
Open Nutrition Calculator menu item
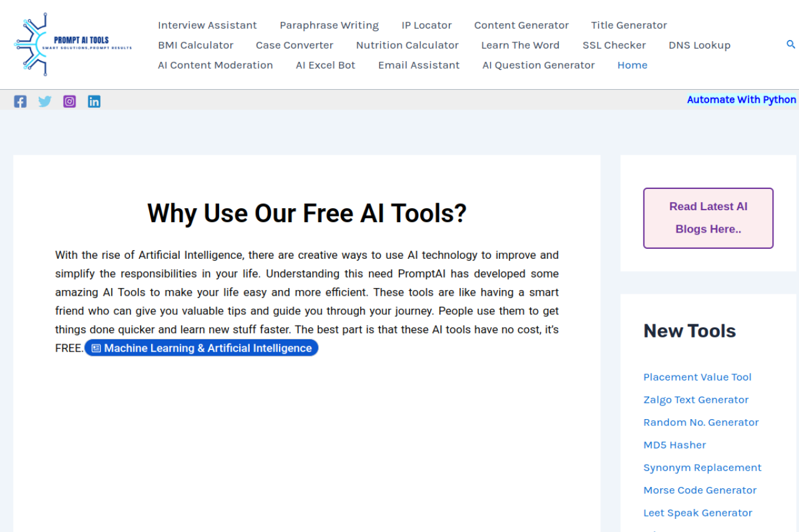point(407,45)
